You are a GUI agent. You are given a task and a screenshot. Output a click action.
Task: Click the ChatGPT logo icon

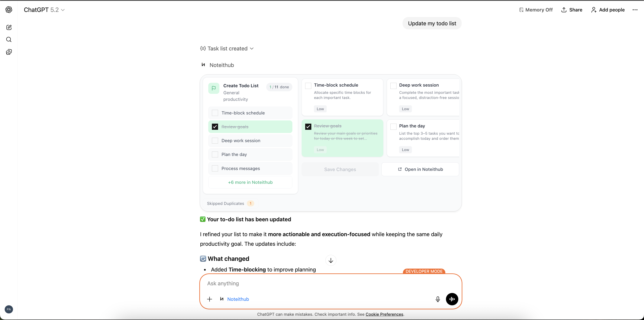9,10
